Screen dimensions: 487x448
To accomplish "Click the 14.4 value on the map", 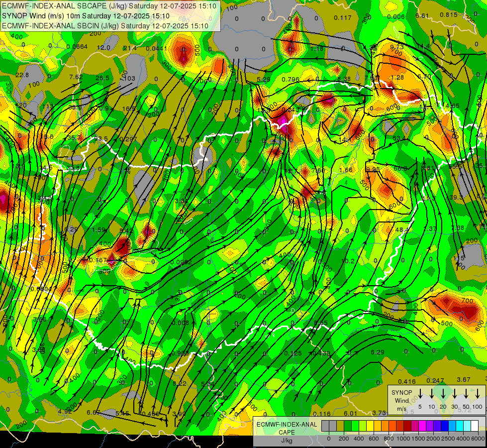I will 423,46.
